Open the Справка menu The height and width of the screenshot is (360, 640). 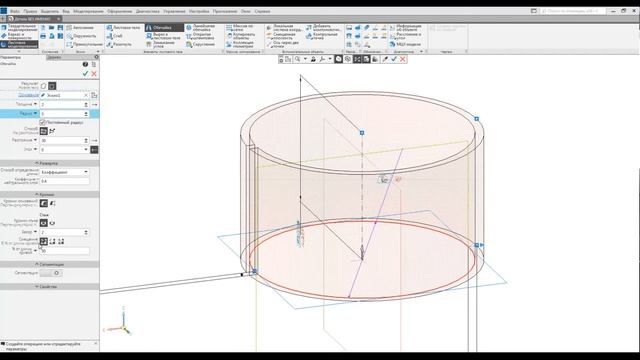point(262,11)
